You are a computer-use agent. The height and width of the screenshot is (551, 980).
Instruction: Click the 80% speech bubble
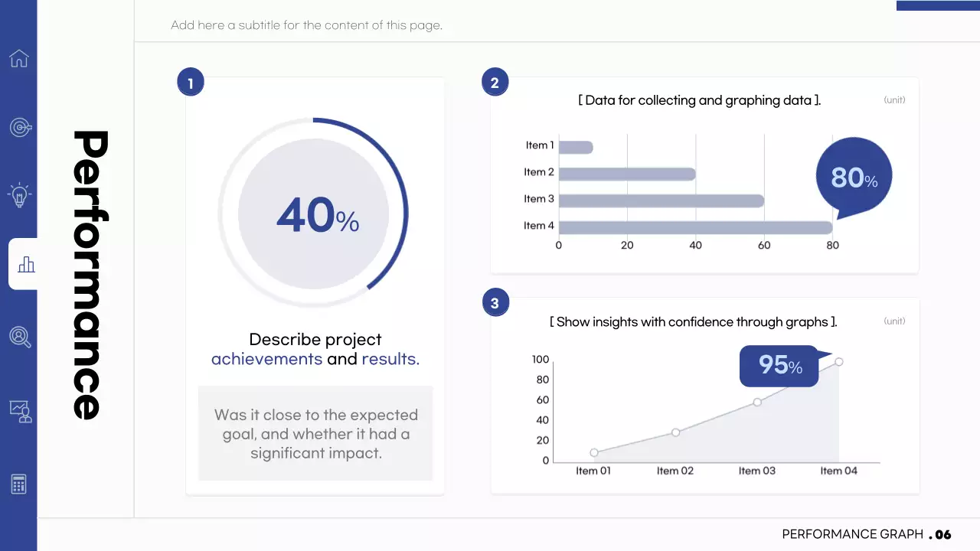click(854, 178)
